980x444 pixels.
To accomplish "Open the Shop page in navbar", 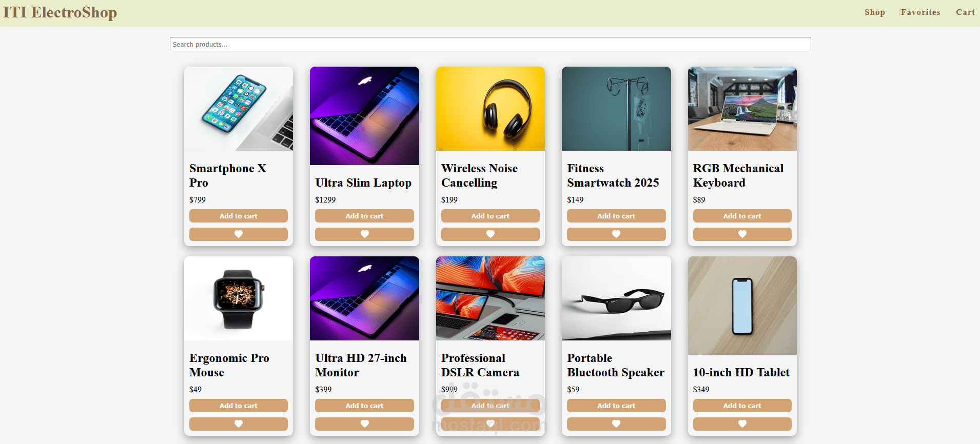I will coord(875,12).
